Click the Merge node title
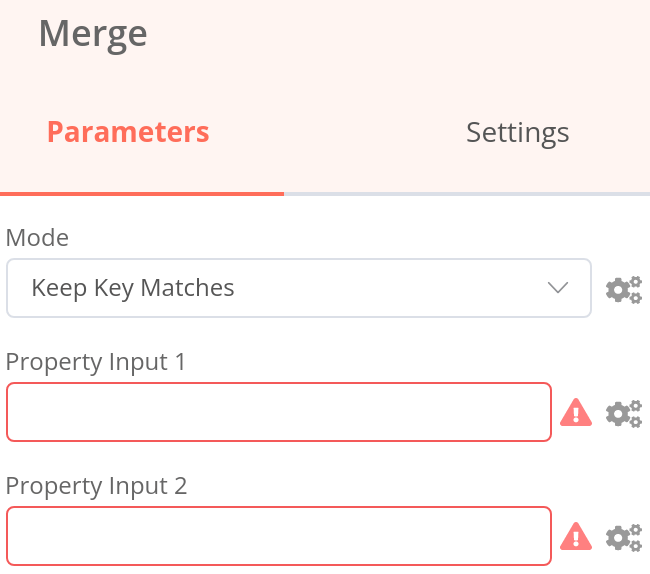The width and height of the screenshot is (650, 574). (x=93, y=34)
